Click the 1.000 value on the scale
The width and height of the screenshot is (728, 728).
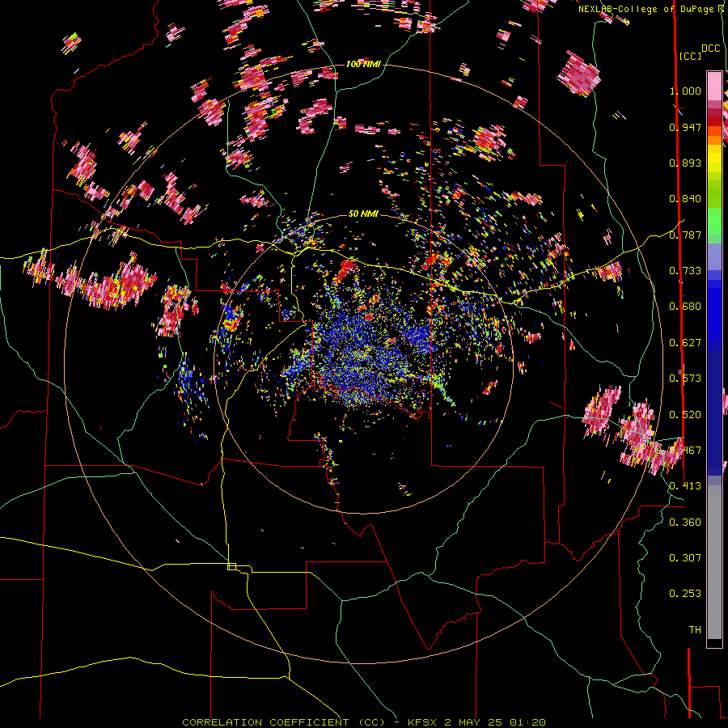(x=685, y=91)
